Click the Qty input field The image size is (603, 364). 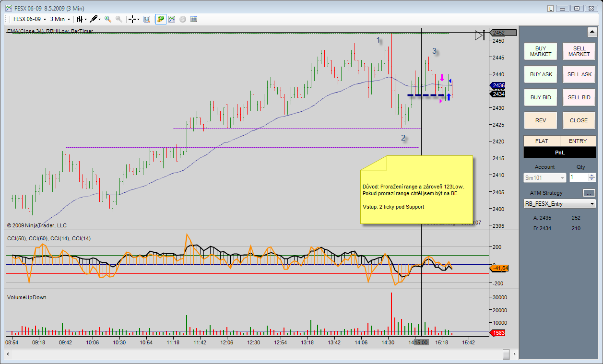[x=579, y=177]
